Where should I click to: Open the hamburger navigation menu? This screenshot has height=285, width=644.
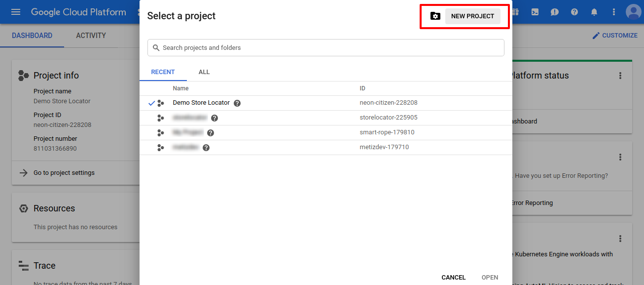point(16,12)
